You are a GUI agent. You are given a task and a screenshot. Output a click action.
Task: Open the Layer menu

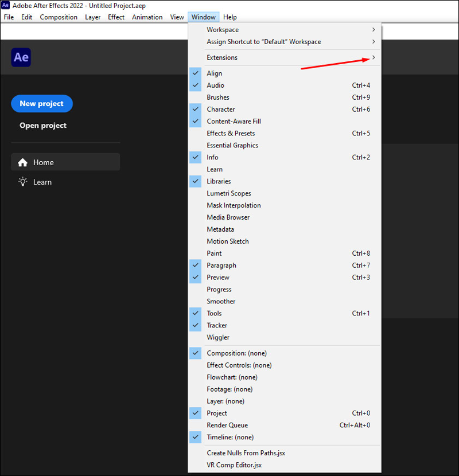tap(92, 17)
